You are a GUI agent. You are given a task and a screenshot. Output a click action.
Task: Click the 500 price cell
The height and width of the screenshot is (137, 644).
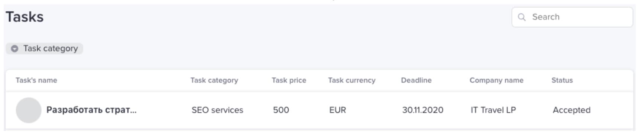281,110
